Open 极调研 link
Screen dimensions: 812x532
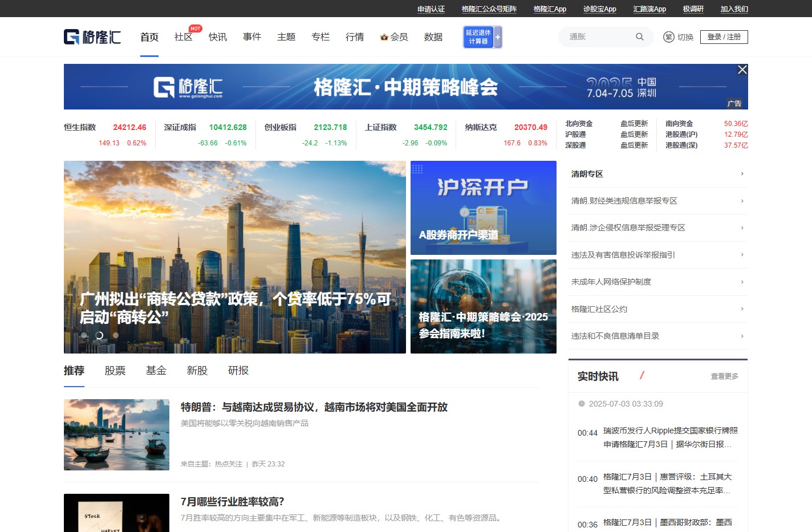click(693, 9)
